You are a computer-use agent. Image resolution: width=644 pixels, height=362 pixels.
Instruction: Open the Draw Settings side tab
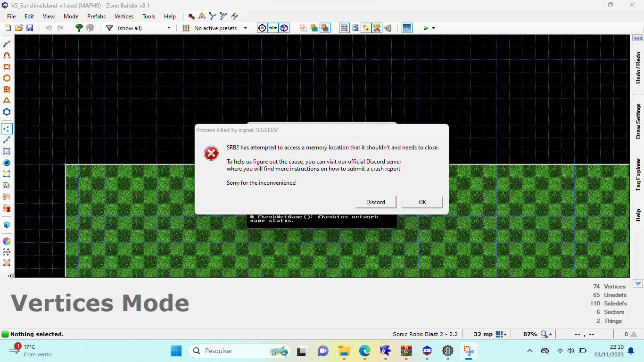[x=638, y=121]
